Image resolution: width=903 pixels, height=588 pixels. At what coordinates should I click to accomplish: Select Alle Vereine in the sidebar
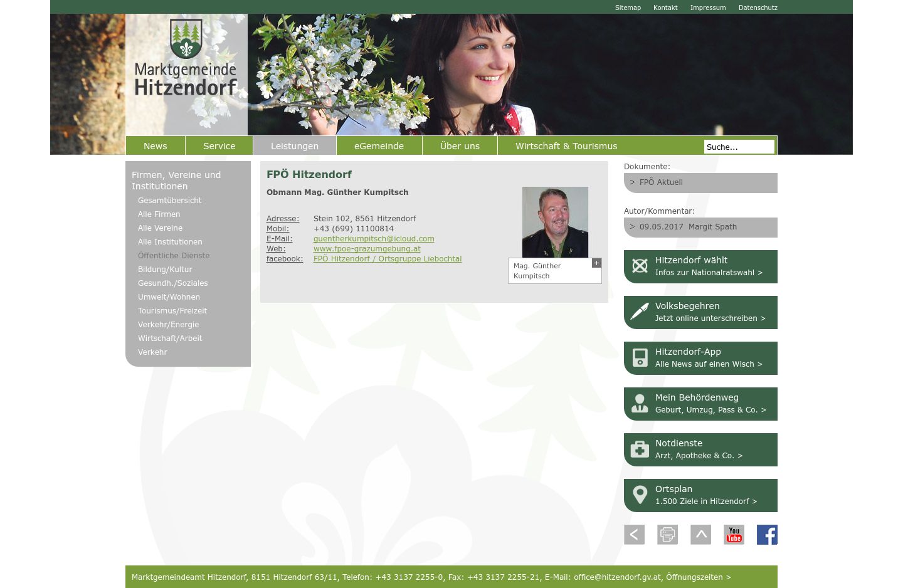[x=161, y=228]
